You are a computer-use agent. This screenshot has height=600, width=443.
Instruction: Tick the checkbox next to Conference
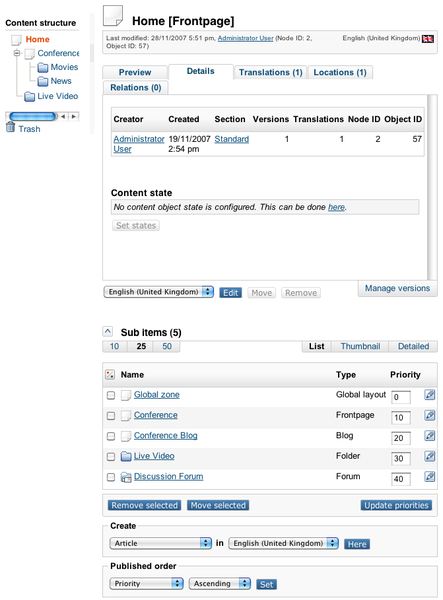(111, 416)
